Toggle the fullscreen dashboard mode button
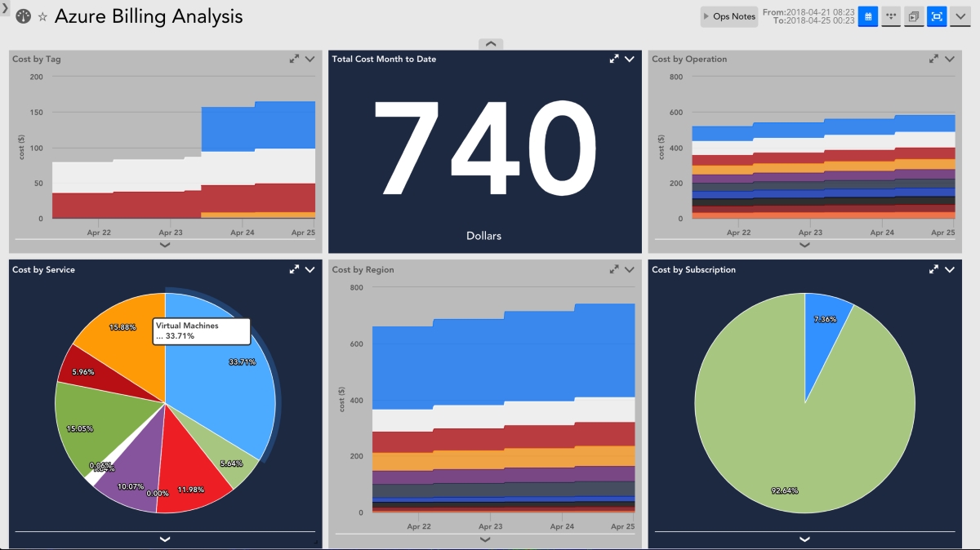This screenshot has width=980, height=550. point(937,16)
